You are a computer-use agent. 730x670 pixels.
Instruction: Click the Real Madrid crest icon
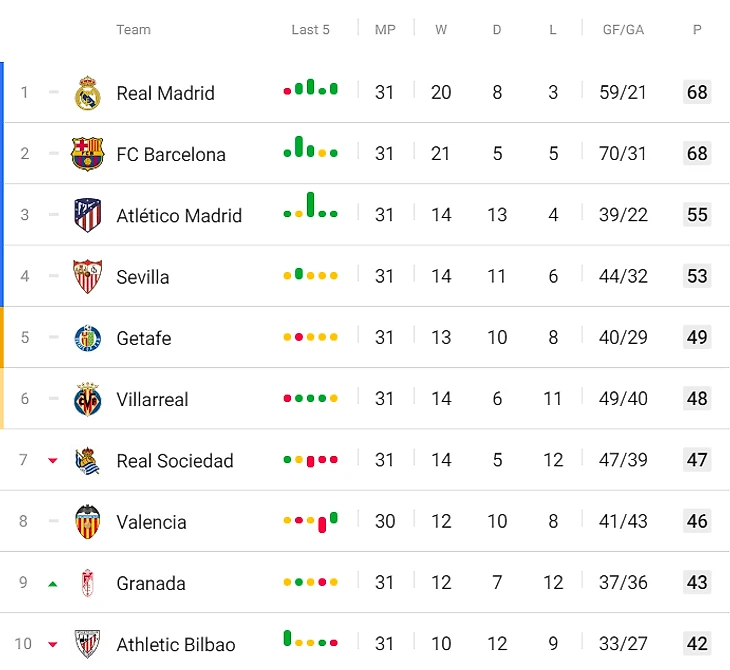point(88,93)
